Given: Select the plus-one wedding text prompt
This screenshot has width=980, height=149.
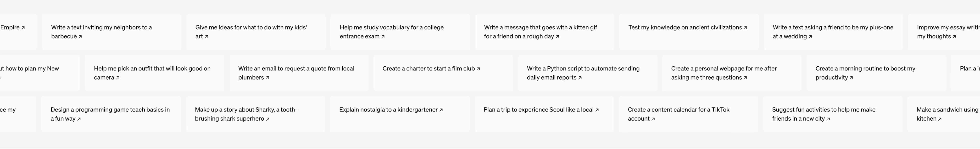Looking at the screenshot, I should pyautogui.click(x=833, y=32).
